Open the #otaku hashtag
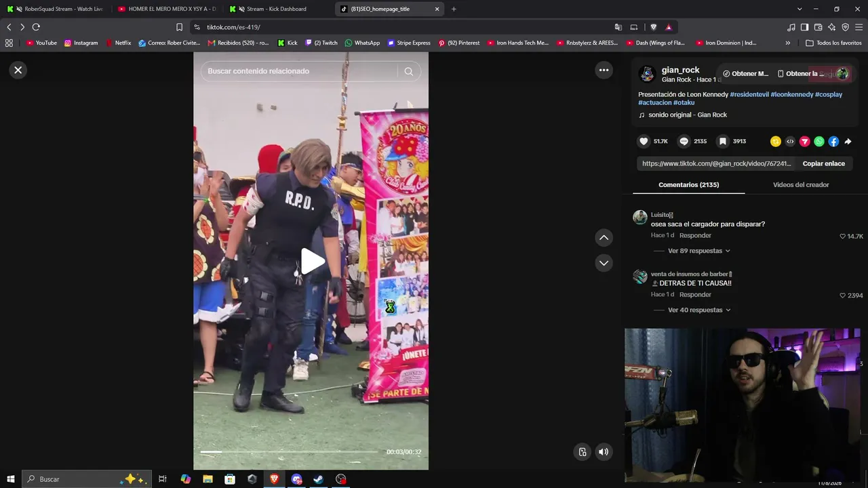Viewport: 868px width, 488px height. coord(684,102)
